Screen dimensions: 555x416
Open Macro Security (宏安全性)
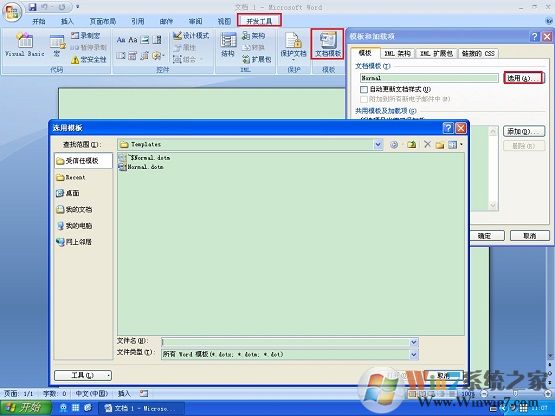(88, 59)
